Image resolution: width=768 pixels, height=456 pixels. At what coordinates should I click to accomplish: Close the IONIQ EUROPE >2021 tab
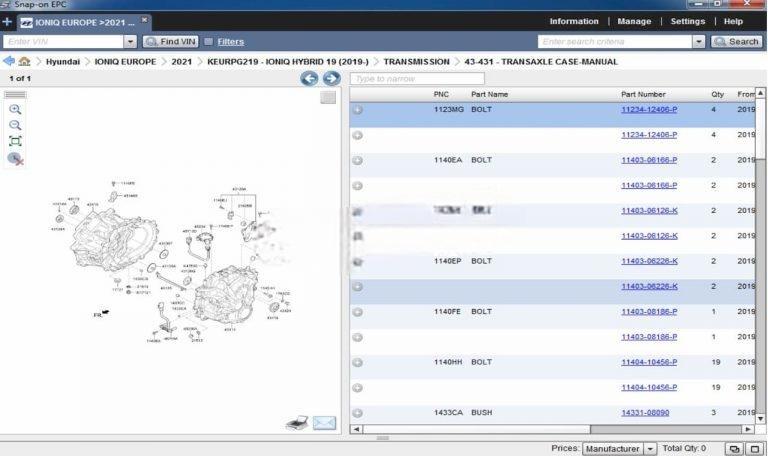tap(144, 20)
